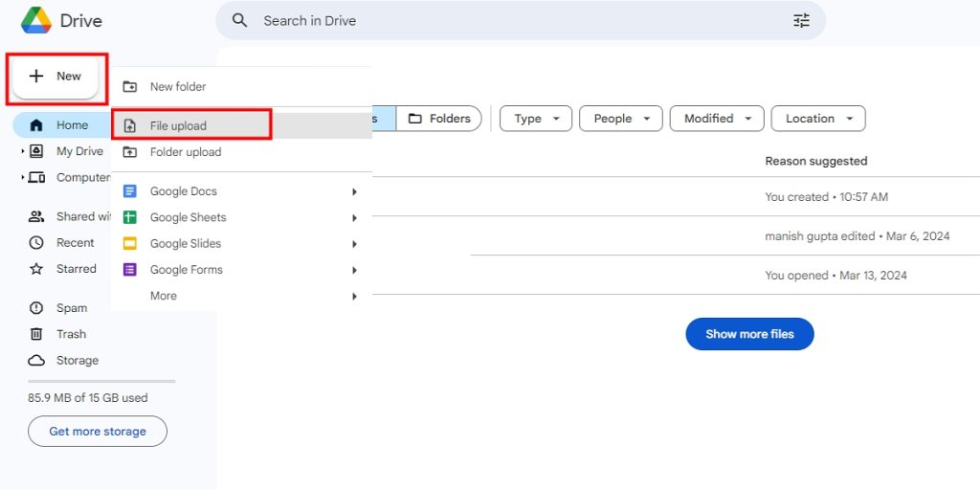
Task: Click the File upload icon
Action: 129,126
